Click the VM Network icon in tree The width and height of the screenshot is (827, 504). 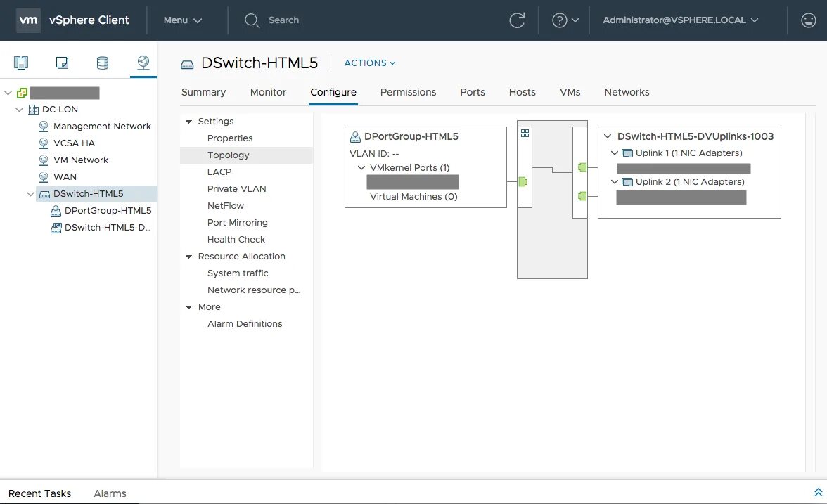[44, 160]
